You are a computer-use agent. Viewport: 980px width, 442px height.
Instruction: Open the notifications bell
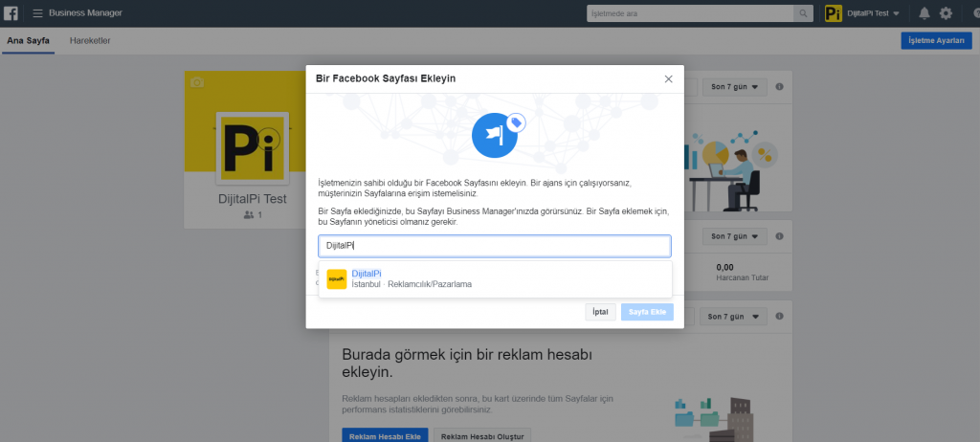924,13
